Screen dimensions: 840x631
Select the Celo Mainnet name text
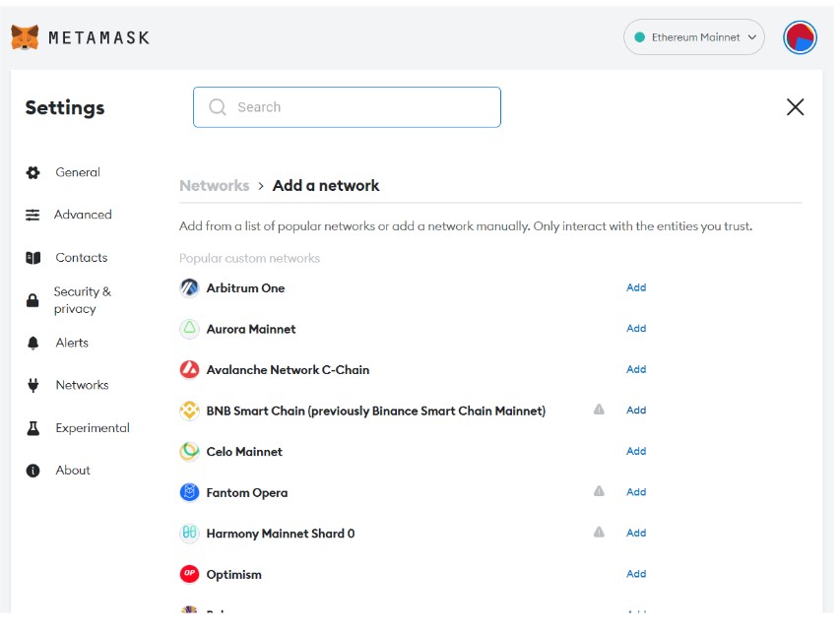click(x=244, y=452)
